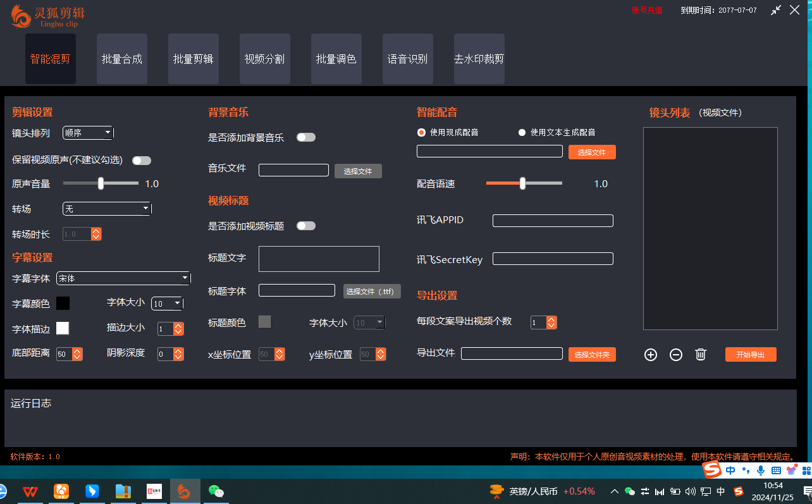Click the title text input box
This screenshot has width=812, height=504.
319,259
